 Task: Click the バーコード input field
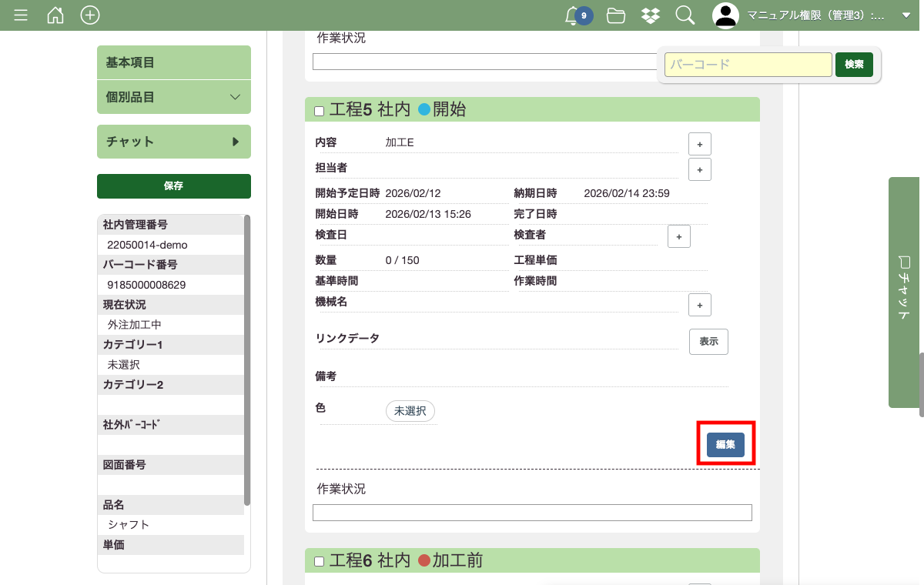point(748,65)
